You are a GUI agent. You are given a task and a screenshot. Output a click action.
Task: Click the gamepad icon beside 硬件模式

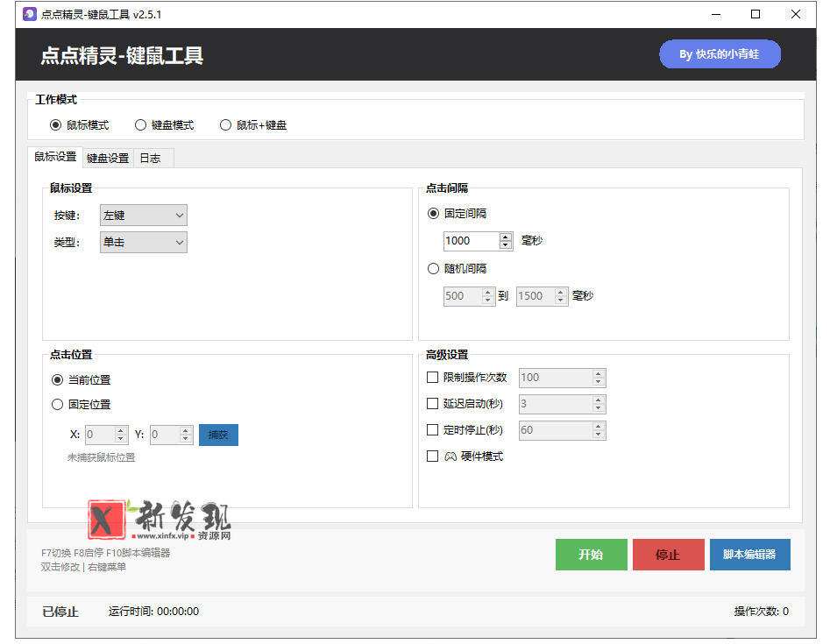(450, 456)
